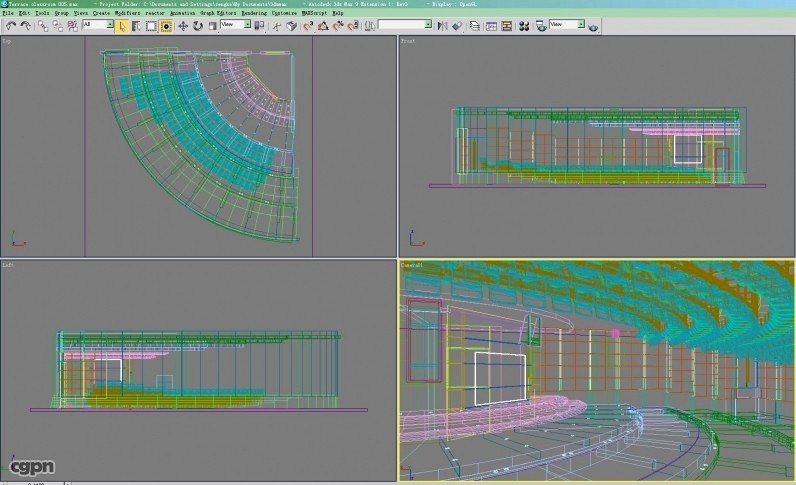Image resolution: width=796 pixels, height=485 pixels.
Task: Click the Mirror tool icon
Action: click(x=442, y=25)
